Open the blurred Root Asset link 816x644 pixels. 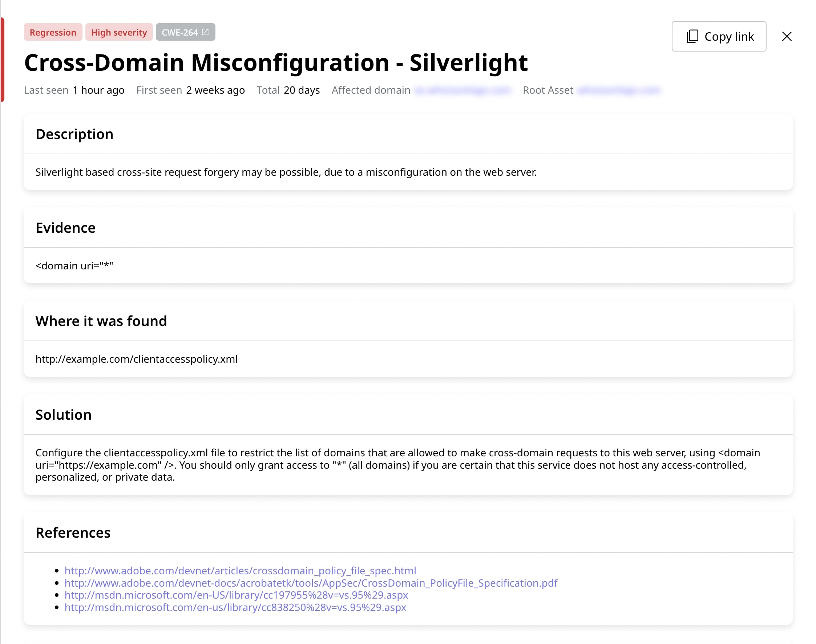pos(619,90)
